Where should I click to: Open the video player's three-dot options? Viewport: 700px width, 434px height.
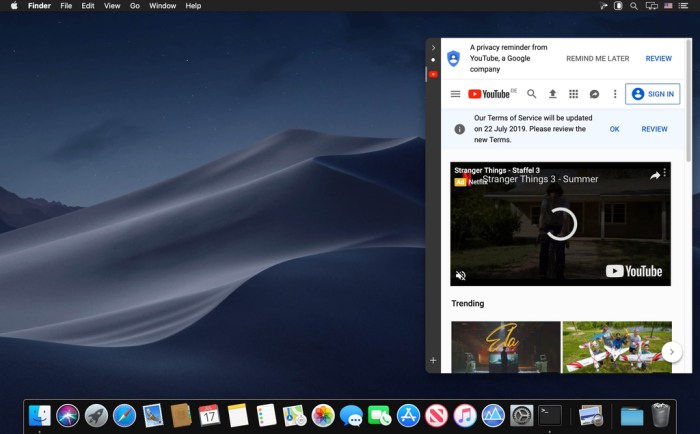pos(665,173)
